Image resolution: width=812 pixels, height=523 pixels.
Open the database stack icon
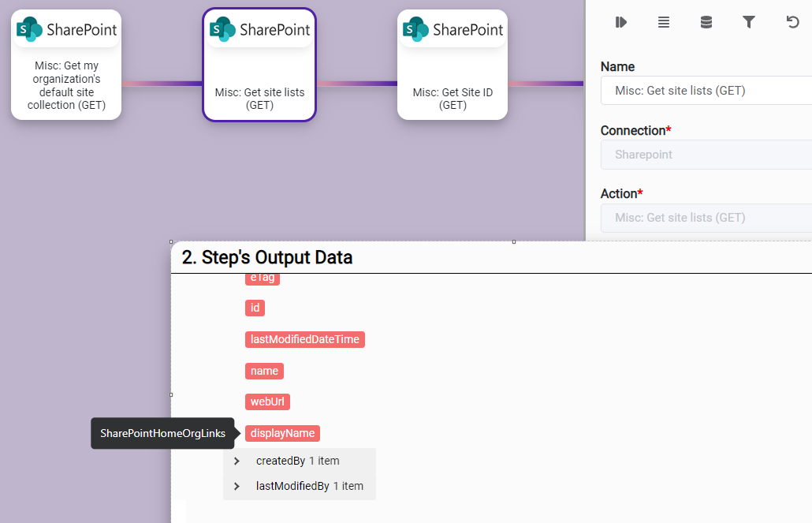click(706, 22)
